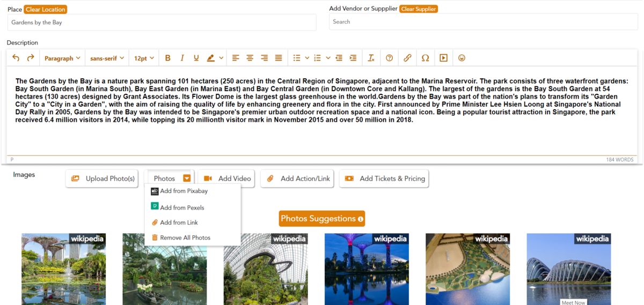This screenshot has height=305, width=644.
Task: Open the 12pt font size dropdown
Action: [144, 58]
